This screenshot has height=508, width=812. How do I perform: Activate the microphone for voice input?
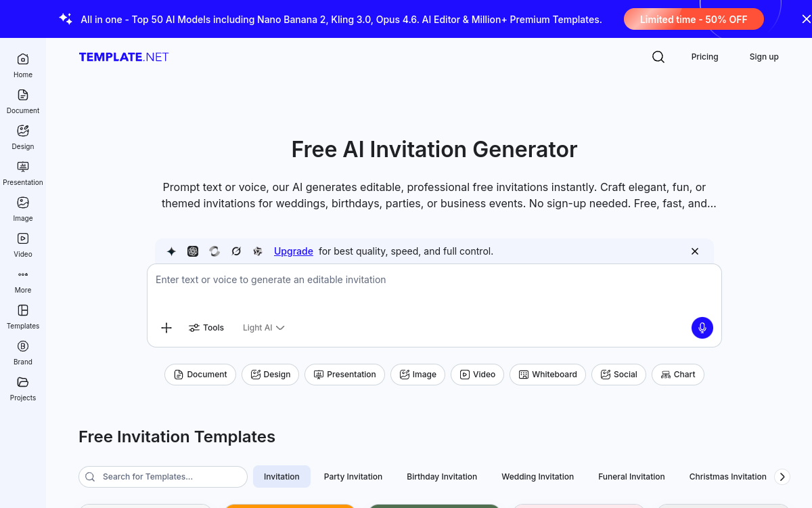[702, 328]
